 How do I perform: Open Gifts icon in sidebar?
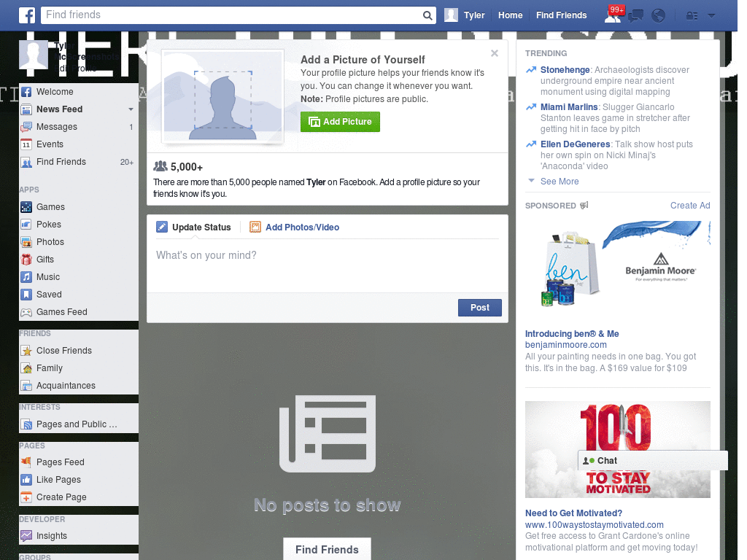pos(26,260)
